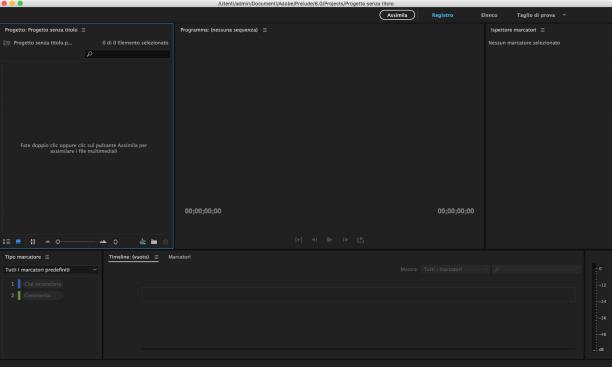Image resolution: width=612 pixels, height=367 pixels.
Task: Step forward one frame
Action: (x=345, y=240)
